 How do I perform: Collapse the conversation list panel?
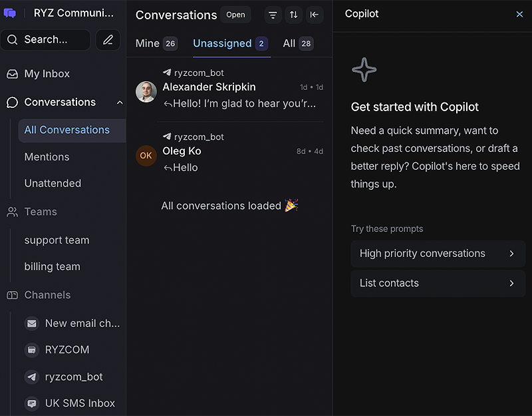[x=315, y=15]
